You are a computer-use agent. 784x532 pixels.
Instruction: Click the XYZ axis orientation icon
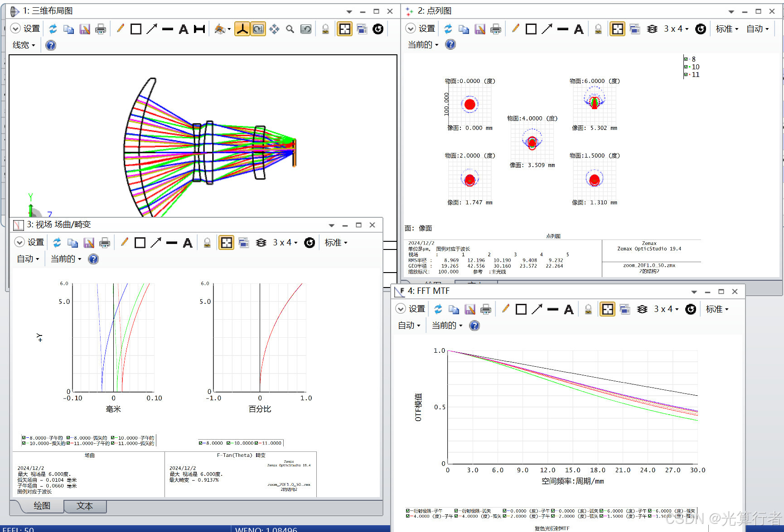click(x=242, y=29)
